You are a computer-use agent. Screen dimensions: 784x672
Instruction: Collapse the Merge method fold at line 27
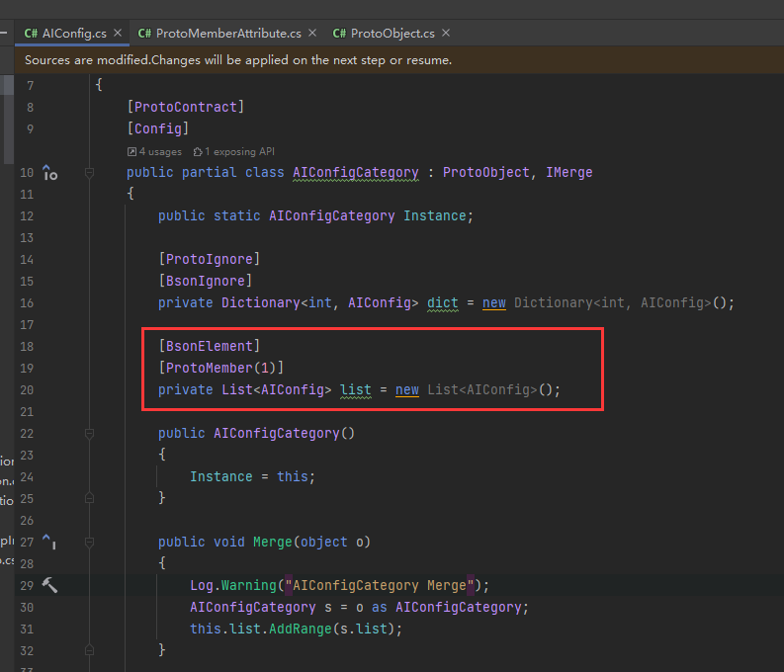click(90, 543)
